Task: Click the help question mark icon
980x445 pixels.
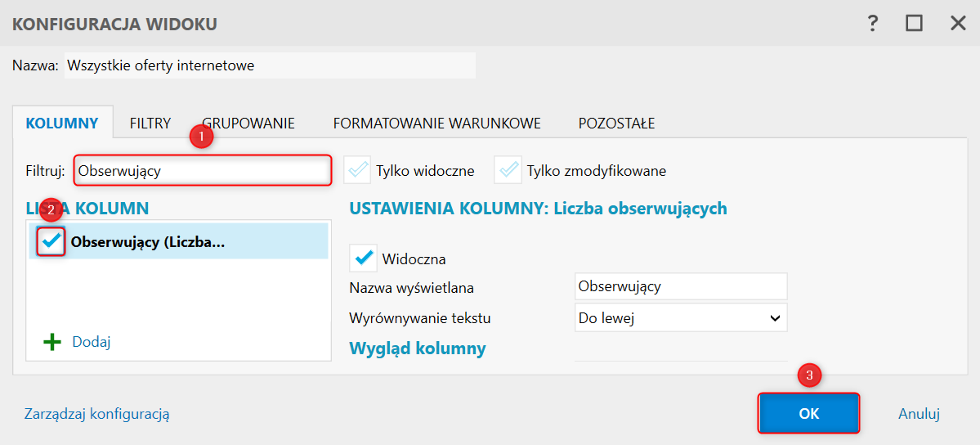Action: point(873,23)
